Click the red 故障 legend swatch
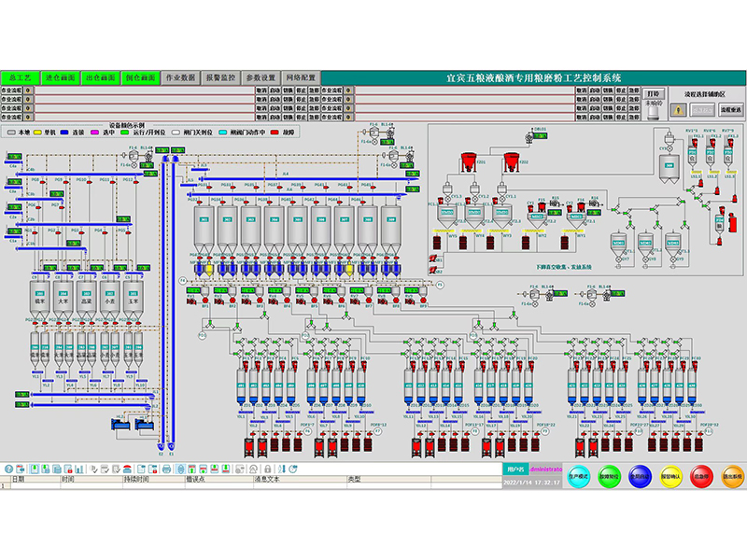747x560 pixels. coord(275,133)
